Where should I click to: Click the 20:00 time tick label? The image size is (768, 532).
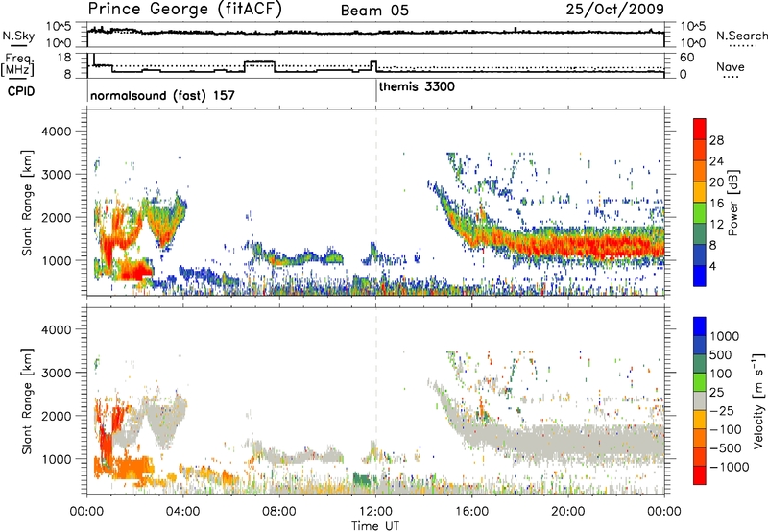pos(567,512)
